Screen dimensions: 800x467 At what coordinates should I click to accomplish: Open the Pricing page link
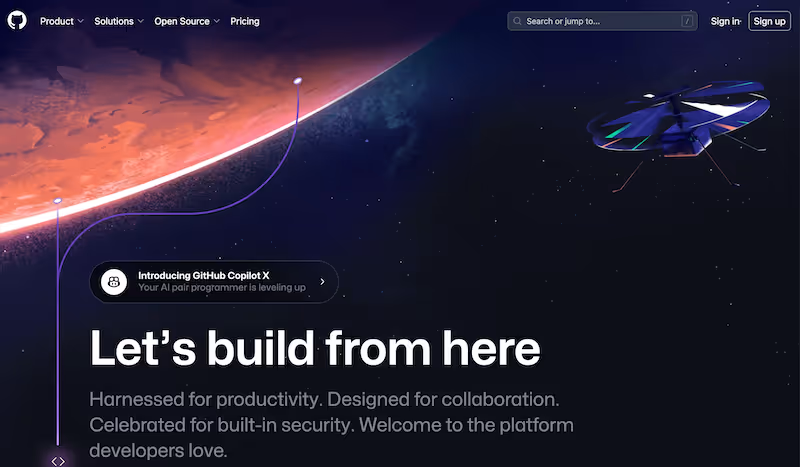[245, 21]
